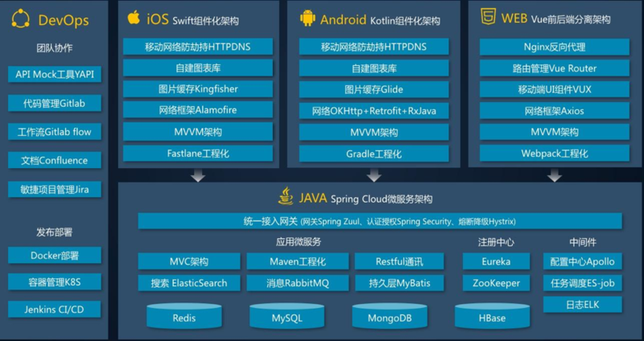Click the Apple logo beside iOS

[x=134, y=18]
